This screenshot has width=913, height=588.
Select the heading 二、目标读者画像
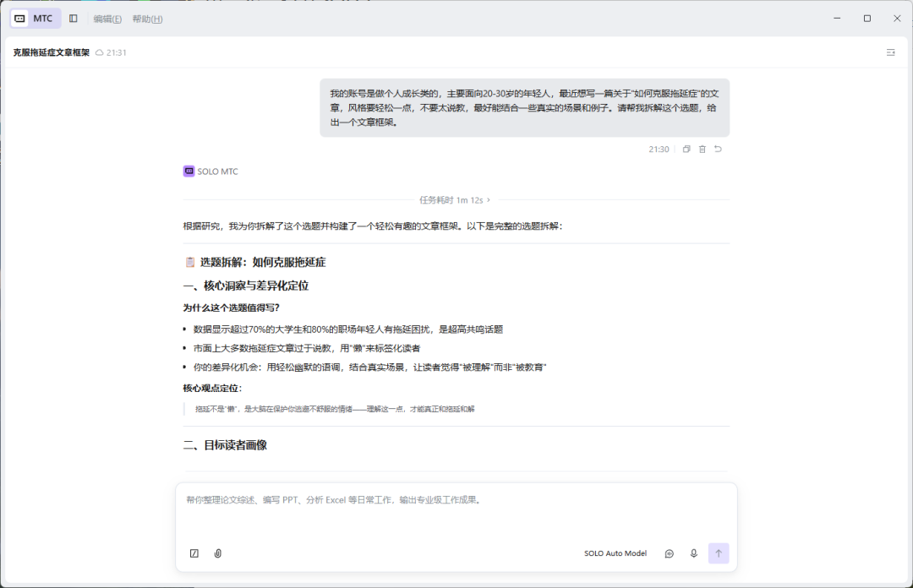[226, 445]
